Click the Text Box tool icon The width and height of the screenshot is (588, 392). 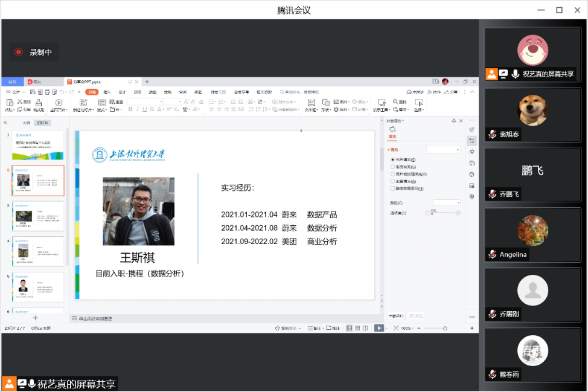coord(310,103)
